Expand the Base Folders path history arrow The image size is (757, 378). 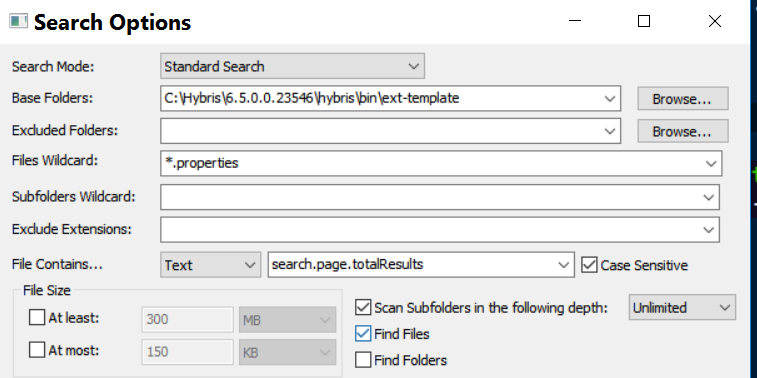coord(609,98)
